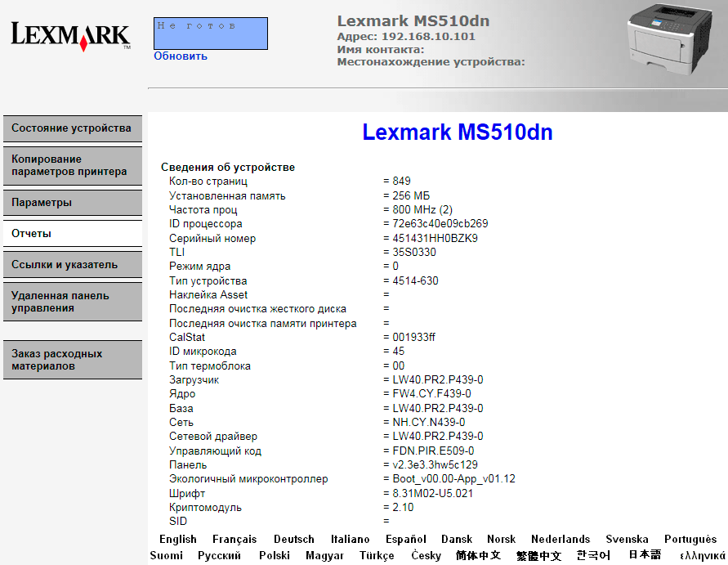Click the 800 MHz (2) value
This screenshot has height=565, width=728.
tap(422, 210)
